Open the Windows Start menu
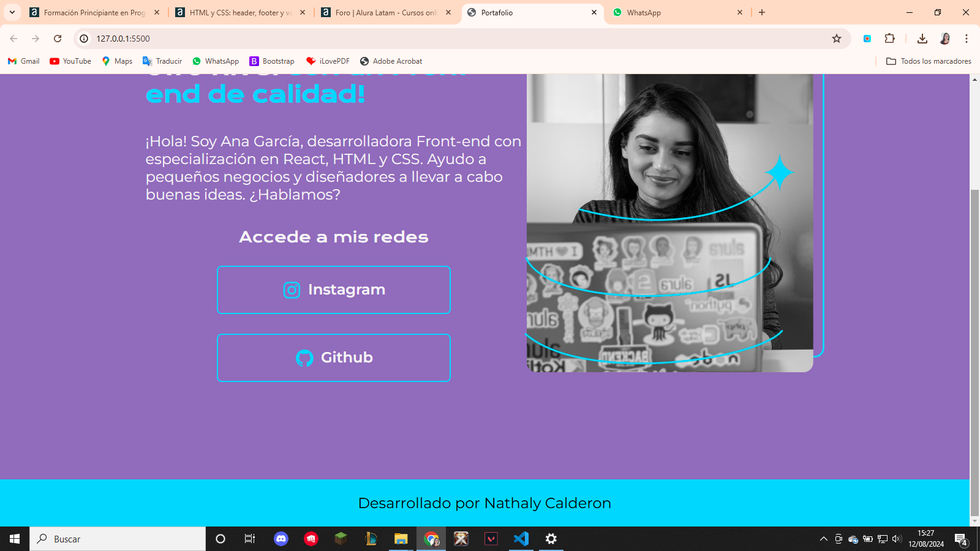The image size is (980, 551). pos(15,539)
